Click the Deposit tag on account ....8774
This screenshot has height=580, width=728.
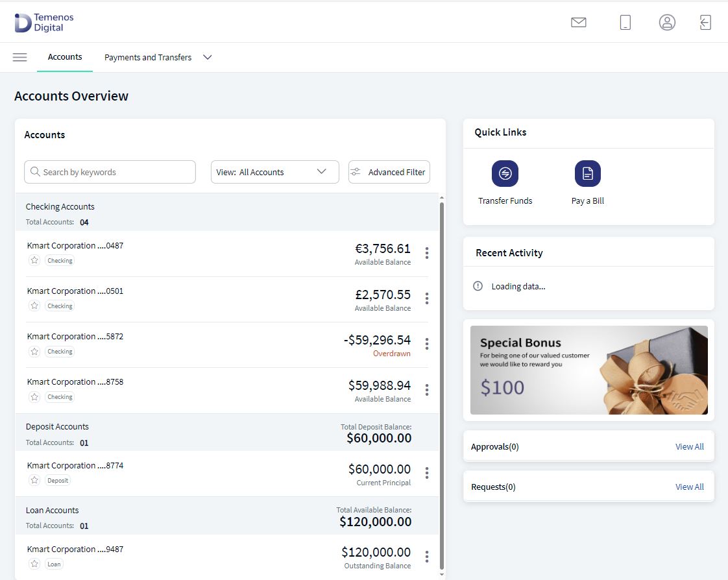click(x=58, y=480)
